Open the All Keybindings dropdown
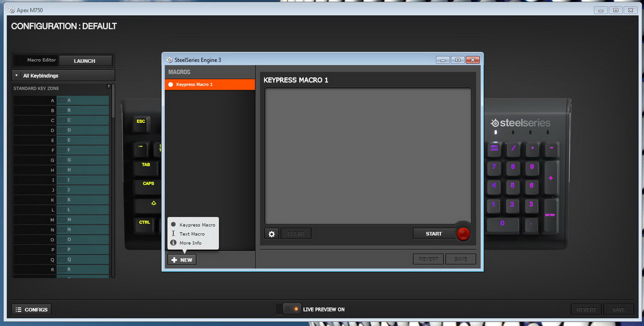The height and width of the screenshot is (326, 644). tap(63, 76)
